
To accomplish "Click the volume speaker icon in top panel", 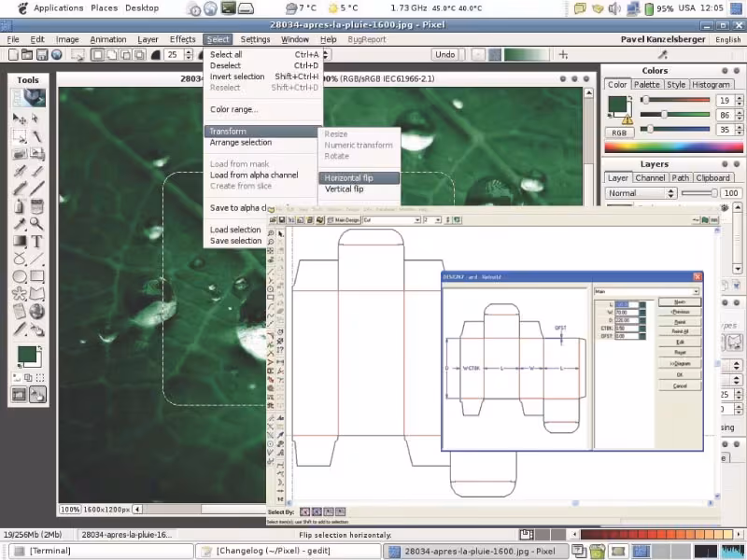I will [x=614, y=8].
